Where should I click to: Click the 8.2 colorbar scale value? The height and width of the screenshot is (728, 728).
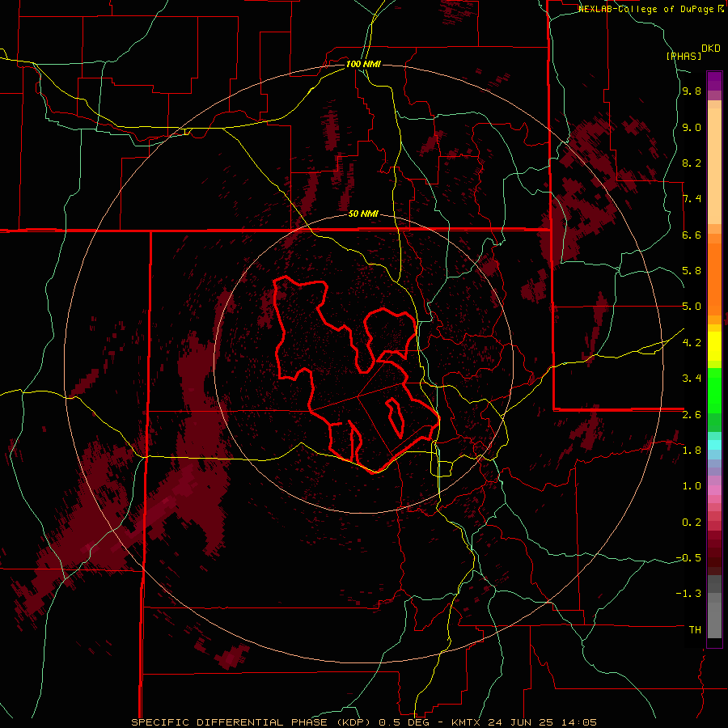tap(692, 163)
